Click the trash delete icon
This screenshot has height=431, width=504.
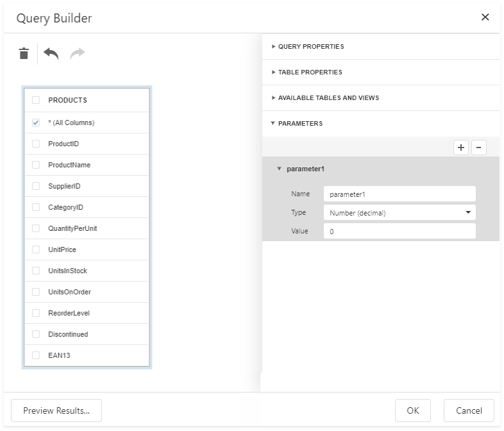pos(24,54)
